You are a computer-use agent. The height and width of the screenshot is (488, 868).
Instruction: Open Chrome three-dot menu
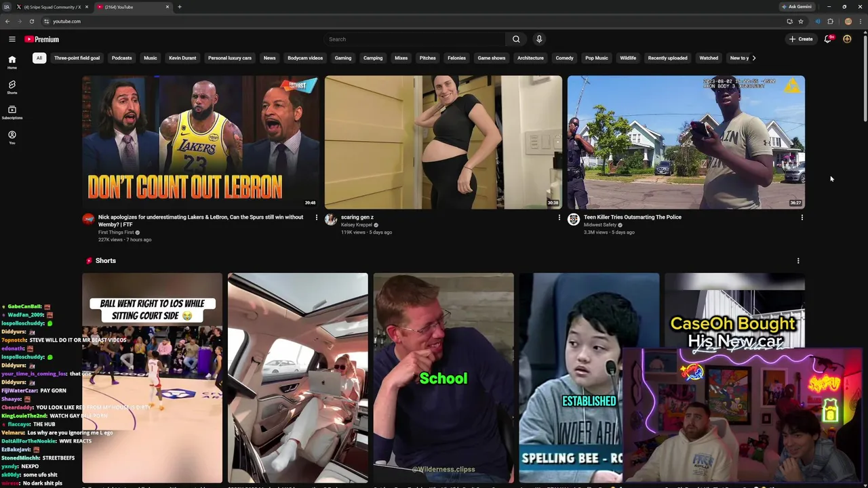click(860, 22)
